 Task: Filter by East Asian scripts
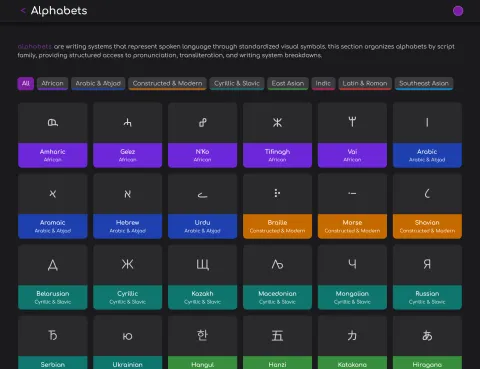288,83
